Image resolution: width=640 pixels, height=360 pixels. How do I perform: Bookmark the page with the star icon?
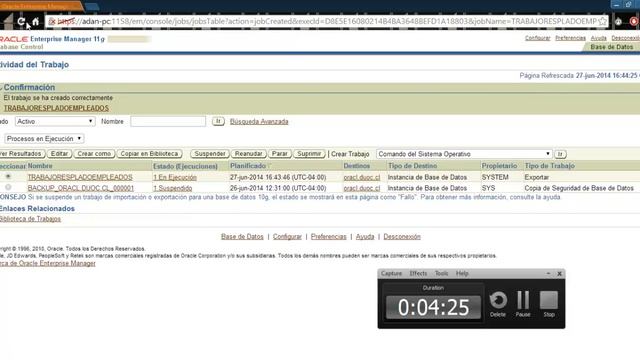point(602,22)
